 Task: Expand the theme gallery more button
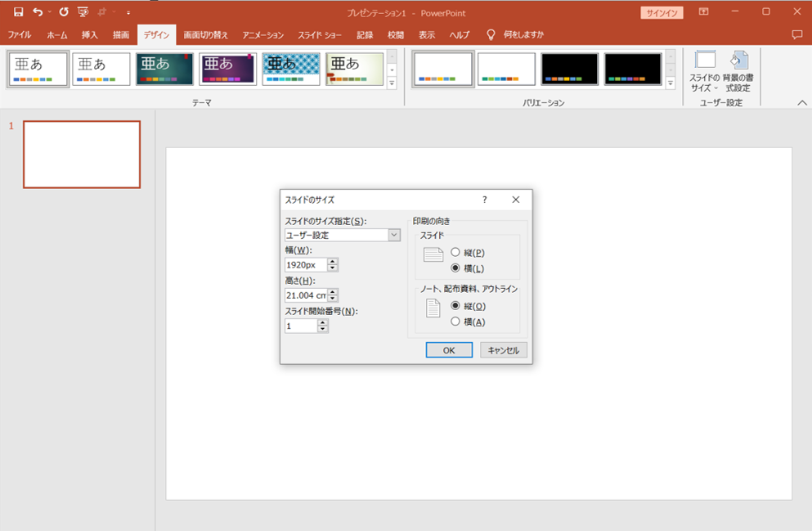click(392, 83)
